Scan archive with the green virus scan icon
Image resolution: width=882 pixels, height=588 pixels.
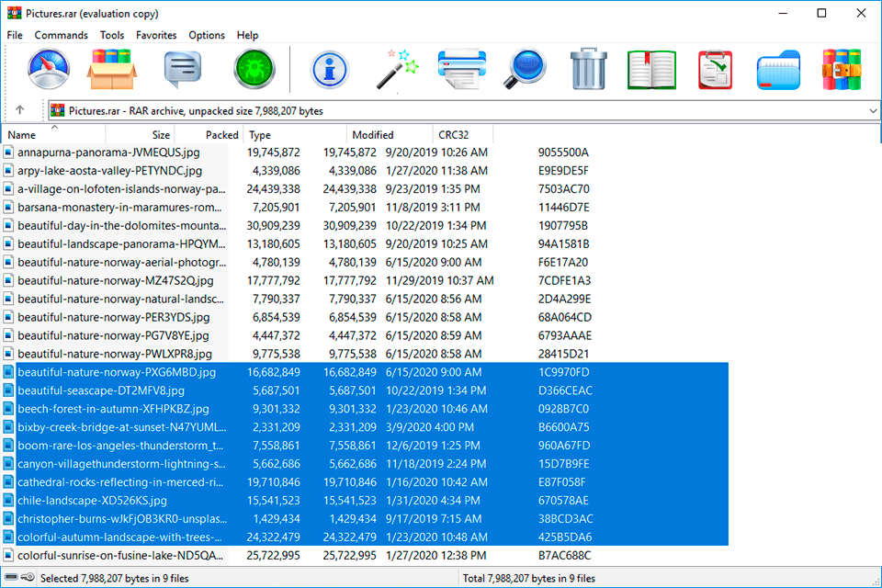coord(254,69)
